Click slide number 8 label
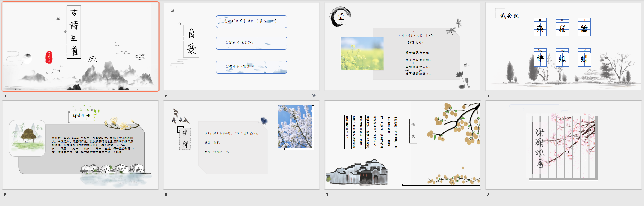 coord(488,195)
